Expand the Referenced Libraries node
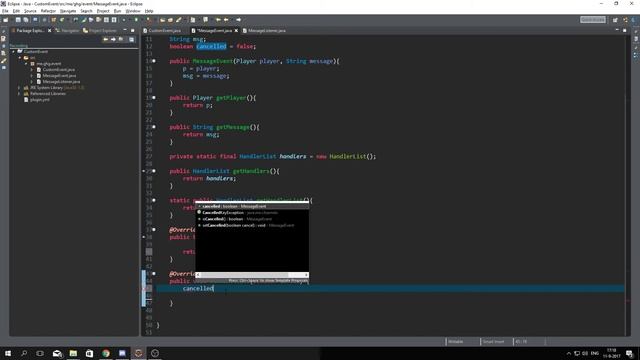The width and height of the screenshot is (640, 360). (19, 93)
